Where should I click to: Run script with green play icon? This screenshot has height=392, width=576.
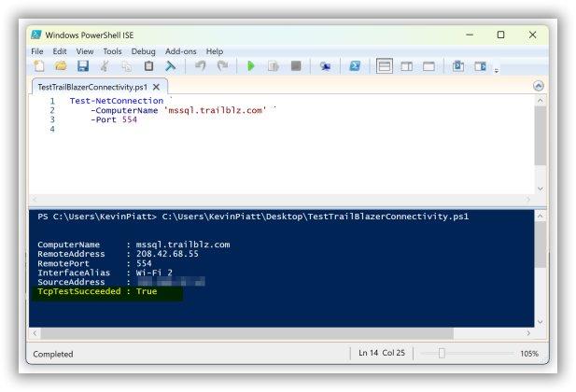(x=251, y=66)
